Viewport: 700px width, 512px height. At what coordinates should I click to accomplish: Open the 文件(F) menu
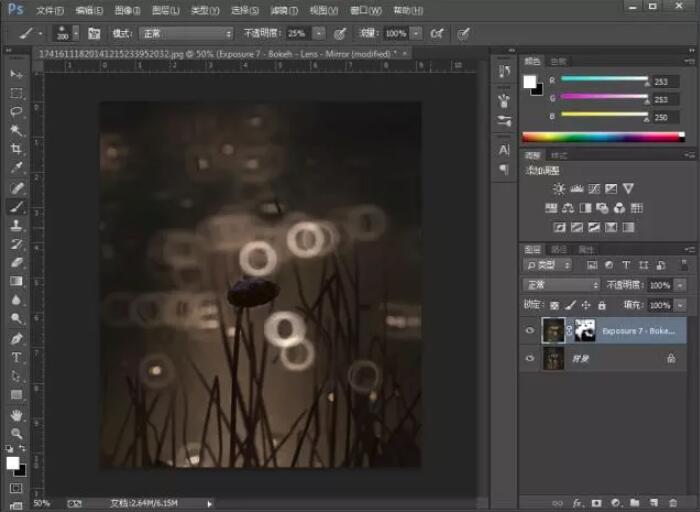pyautogui.click(x=49, y=10)
